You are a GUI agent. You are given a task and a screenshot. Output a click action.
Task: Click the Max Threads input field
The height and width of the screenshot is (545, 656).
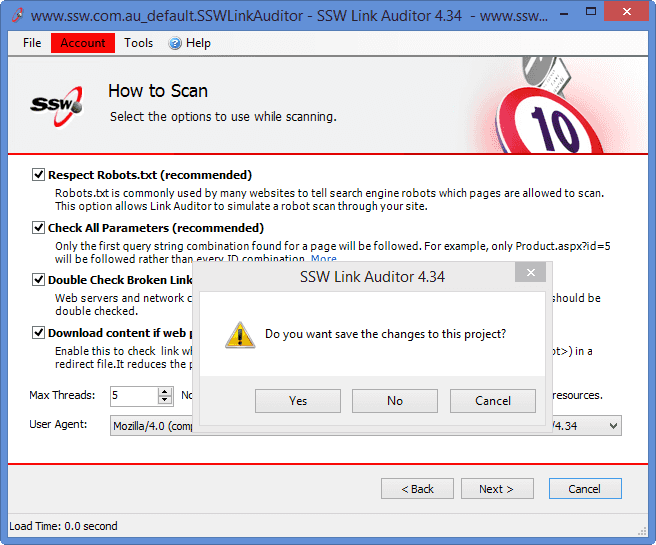click(130, 395)
